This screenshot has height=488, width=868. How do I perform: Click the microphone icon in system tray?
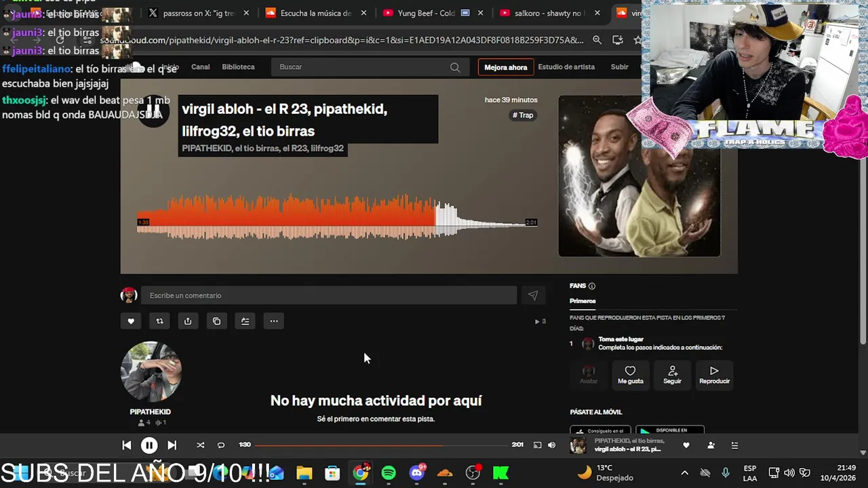726,473
